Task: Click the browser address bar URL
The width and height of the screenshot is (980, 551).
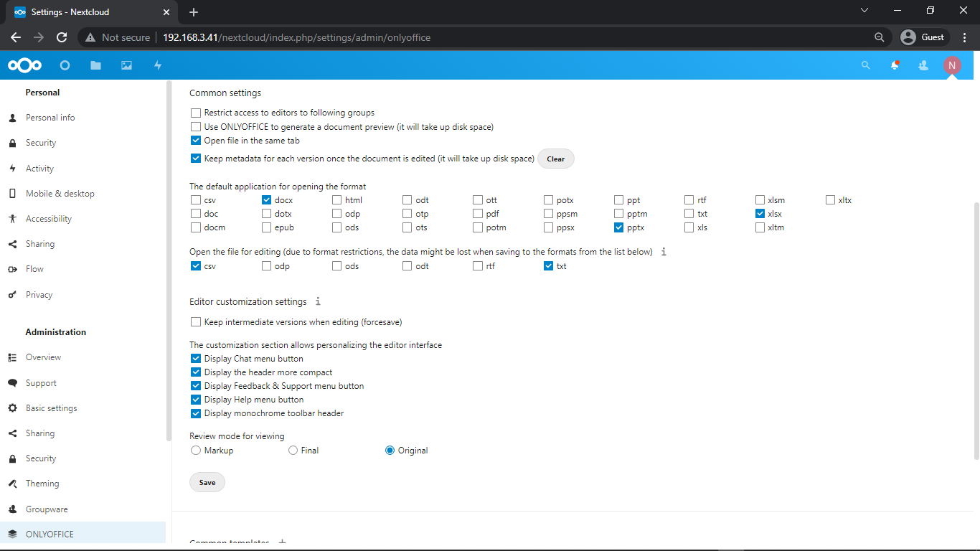Action: [x=296, y=37]
